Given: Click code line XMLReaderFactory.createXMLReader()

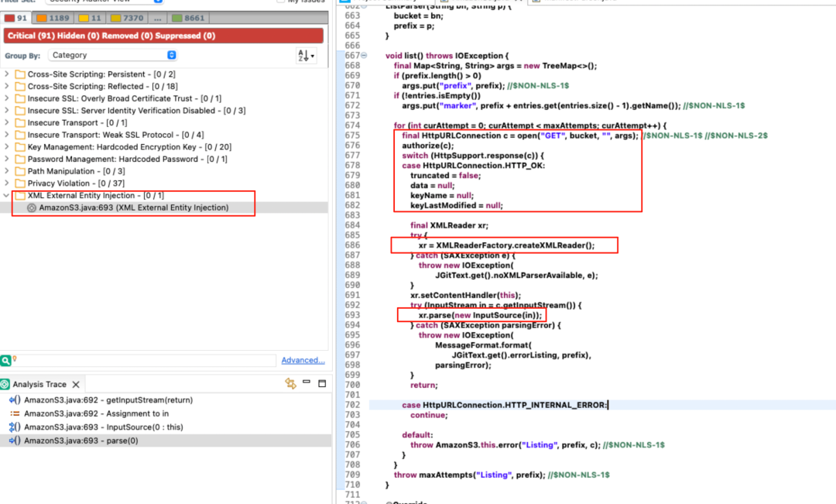Looking at the screenshot, I should [x=506, y=245].
